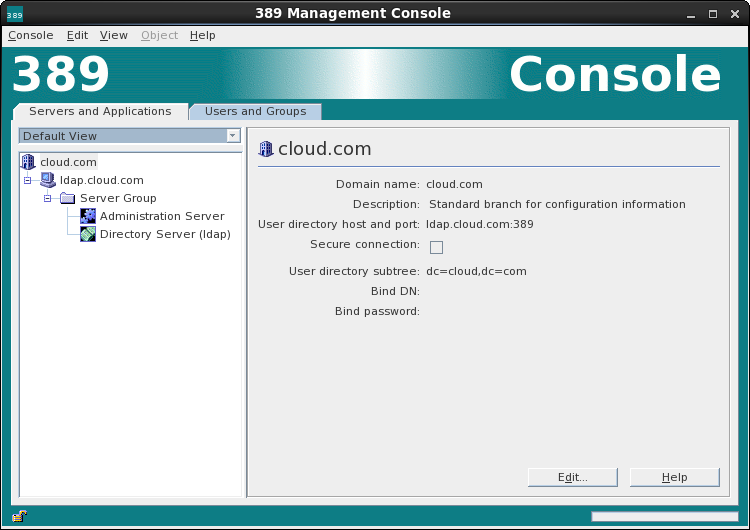Click the cloud.com heading text
This screenshot has height=530, width=750.
point(324,149)
